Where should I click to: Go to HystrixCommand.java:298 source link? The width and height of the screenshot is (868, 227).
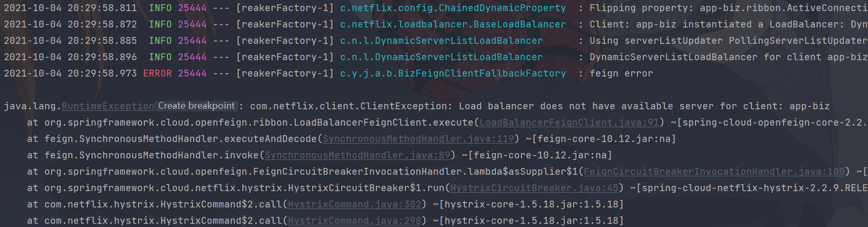(x=354, y=221)
